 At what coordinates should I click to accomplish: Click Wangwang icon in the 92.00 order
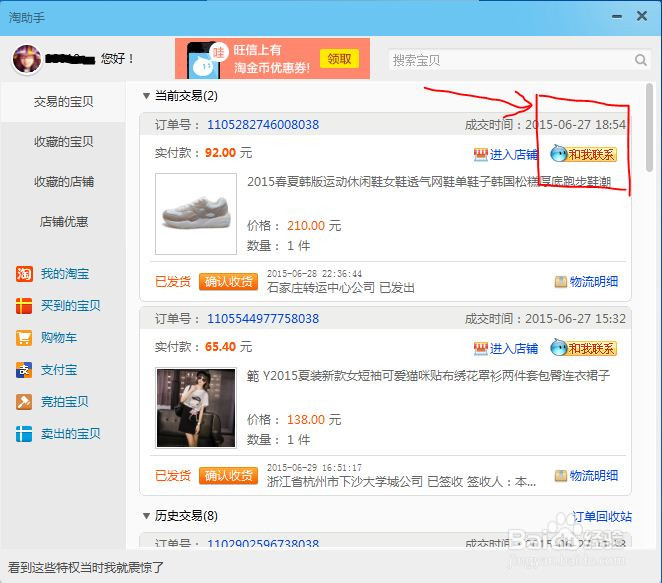559,154
